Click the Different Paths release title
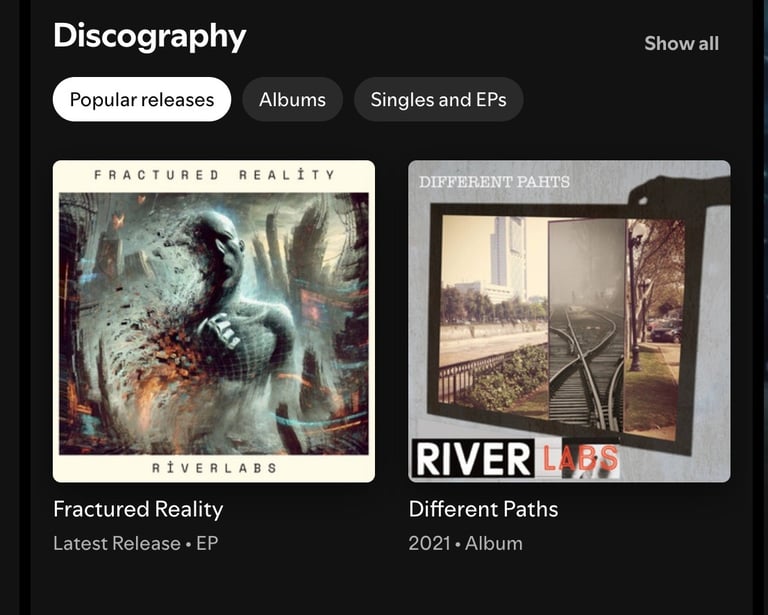 pos(483,509)
